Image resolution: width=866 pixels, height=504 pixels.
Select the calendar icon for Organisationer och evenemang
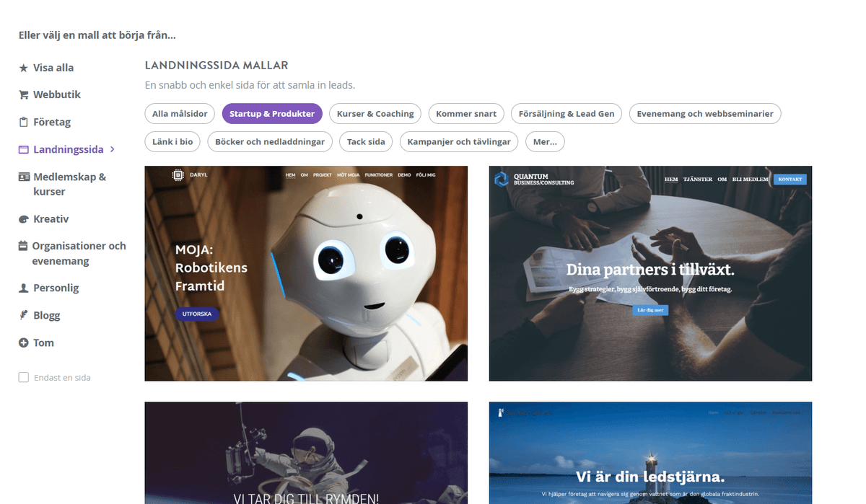24,246
